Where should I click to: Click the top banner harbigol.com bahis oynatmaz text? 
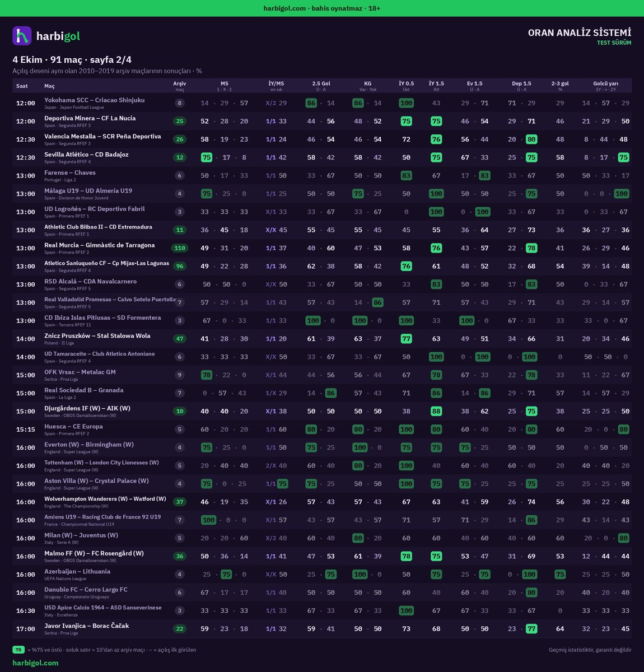point(322,8)
